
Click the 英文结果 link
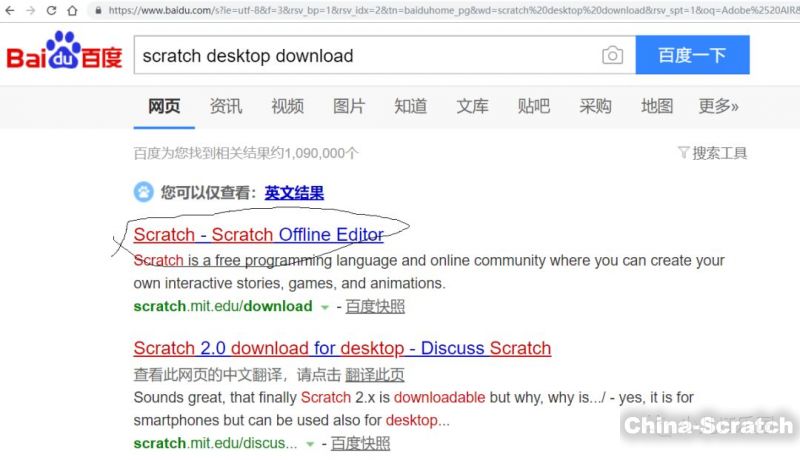point(294,193)
